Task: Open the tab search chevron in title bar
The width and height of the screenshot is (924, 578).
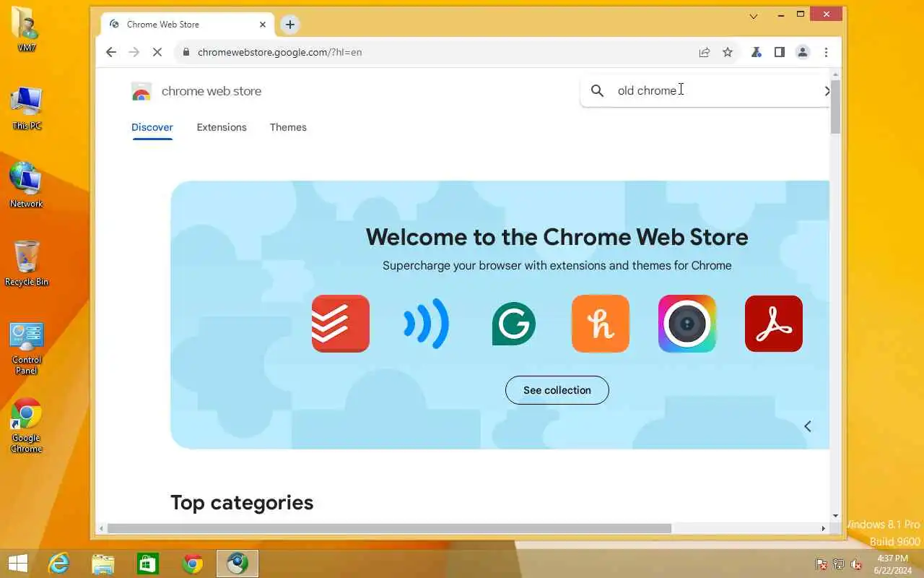Action: (753, 16)
